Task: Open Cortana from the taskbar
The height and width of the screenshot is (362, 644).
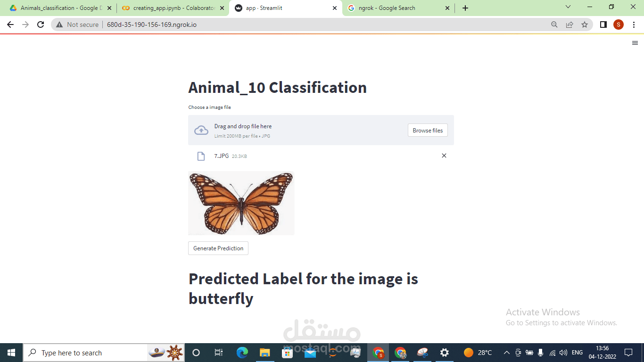Action: (196, 353)
